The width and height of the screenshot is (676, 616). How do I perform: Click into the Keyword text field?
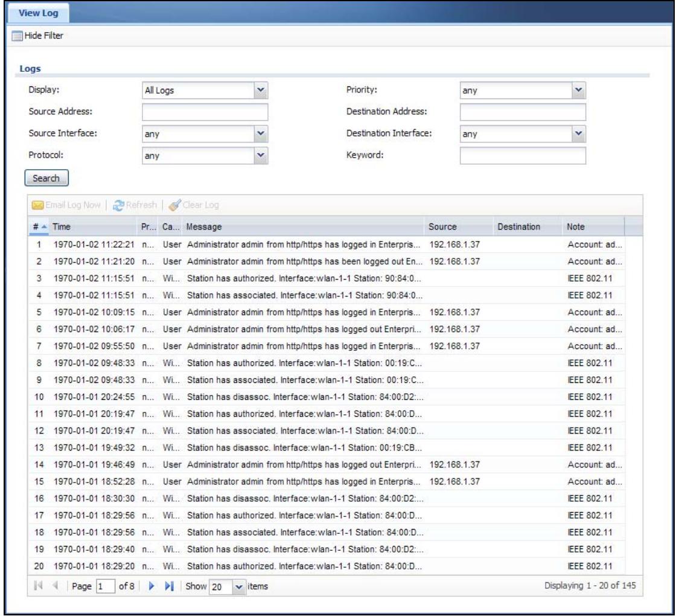point(523,156)
